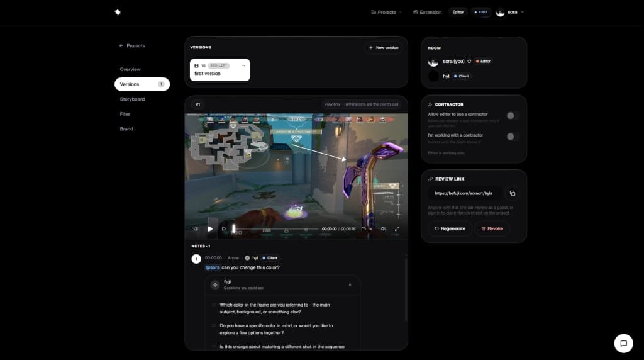Play the video
The height and width of the screenshot is (360, 644).
click(x=210, y=229)
